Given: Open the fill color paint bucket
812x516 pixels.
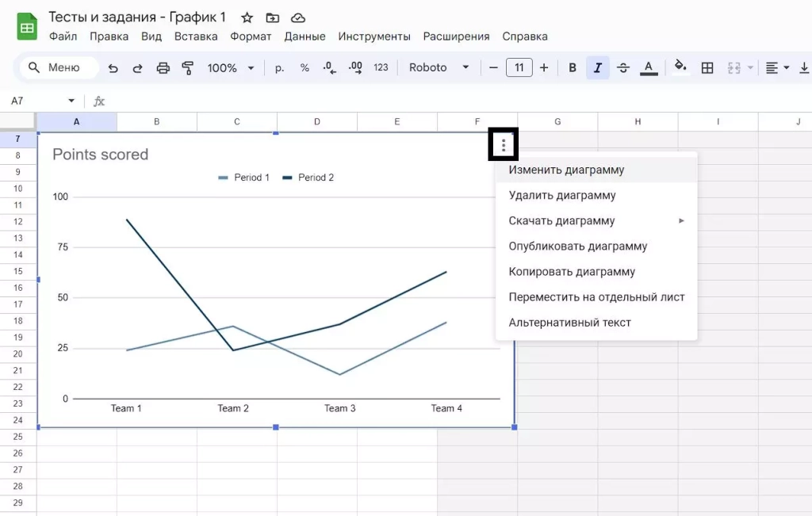Looking at the screenshot, I should coord(680,68).
